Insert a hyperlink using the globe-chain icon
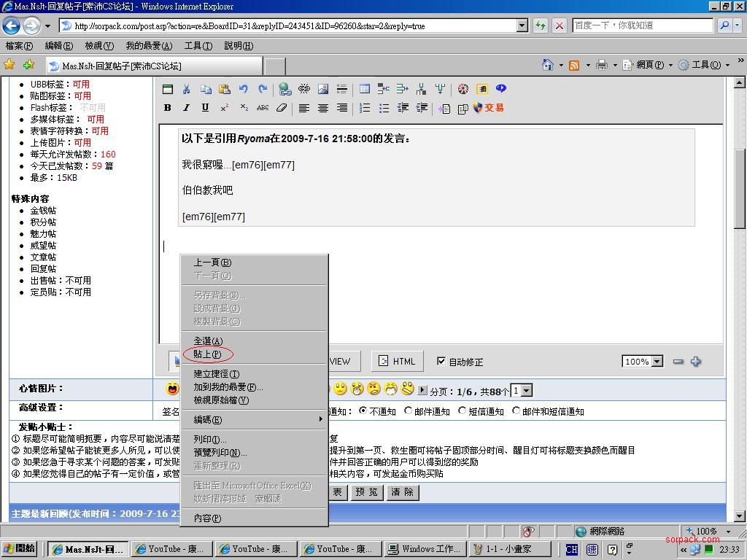Screen dimensions: 747x560 tap(285, 89)
